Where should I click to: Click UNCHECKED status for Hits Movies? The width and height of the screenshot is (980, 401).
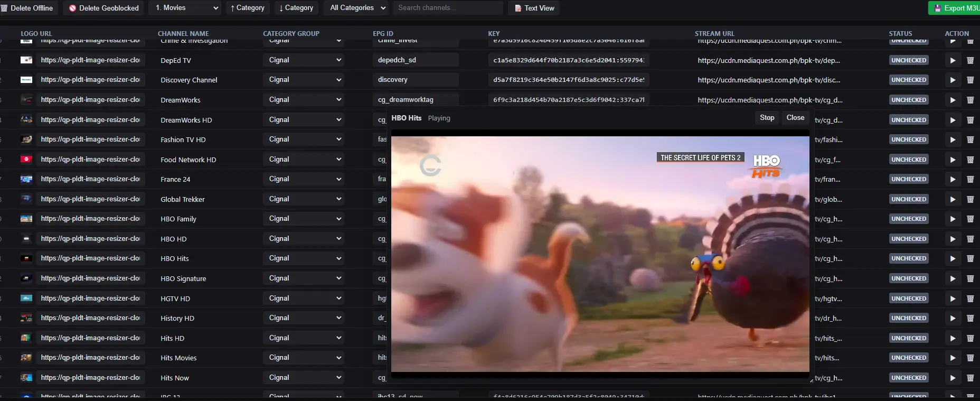pos(909,358)
